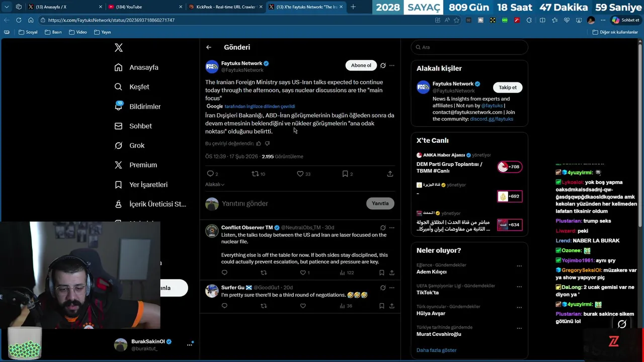The width and height of the screenshot is (644, 362).
Task: Open the Video bookmarks folder
Action: click(78, 32)
